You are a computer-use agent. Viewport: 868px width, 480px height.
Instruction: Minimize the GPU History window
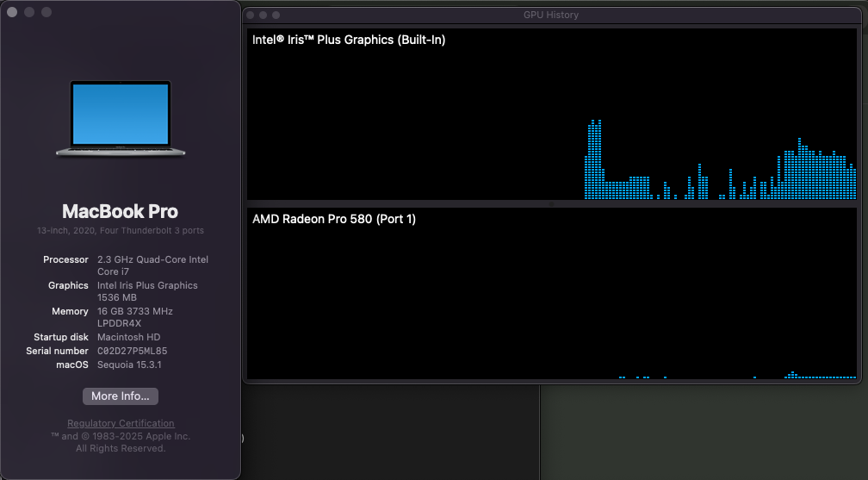(263, 15)
